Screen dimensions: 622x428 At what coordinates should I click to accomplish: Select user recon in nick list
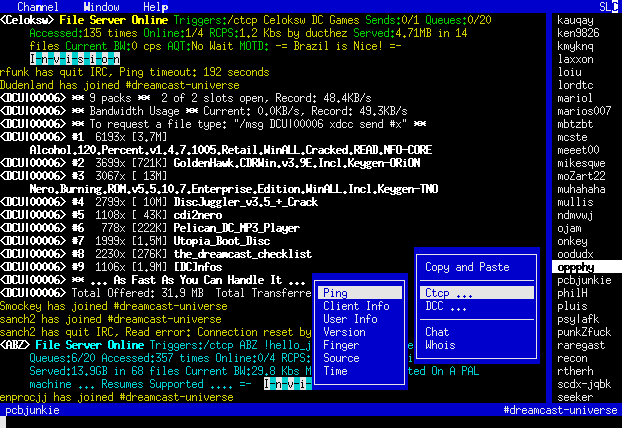pyautogui.click(x=572, y=359)
